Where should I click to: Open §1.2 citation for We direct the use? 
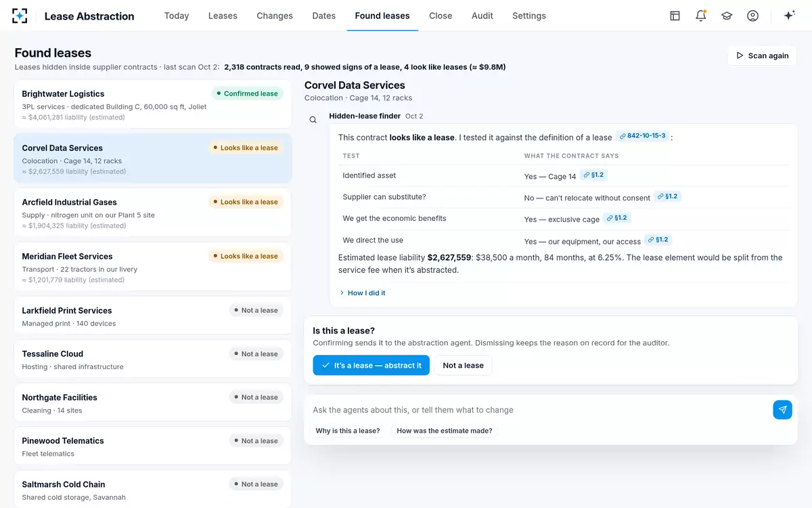pos(658,240)
